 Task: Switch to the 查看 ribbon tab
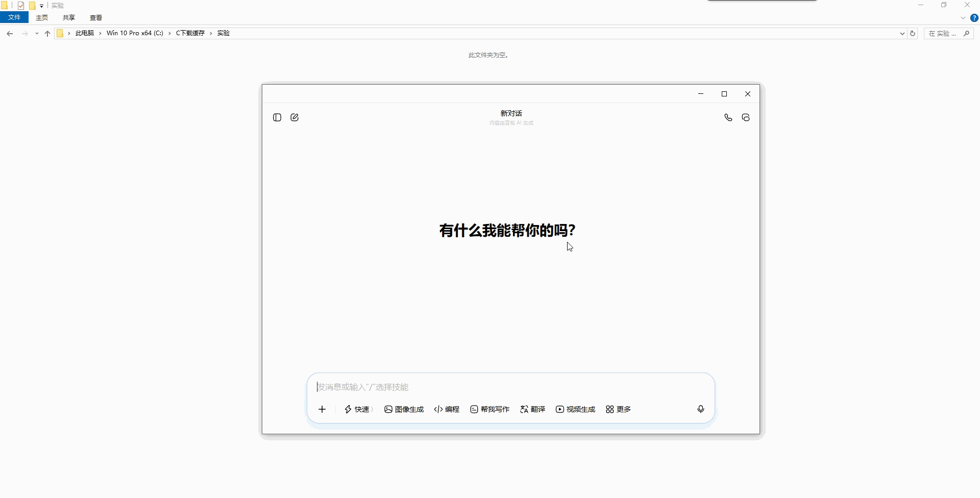click(96, 17)
